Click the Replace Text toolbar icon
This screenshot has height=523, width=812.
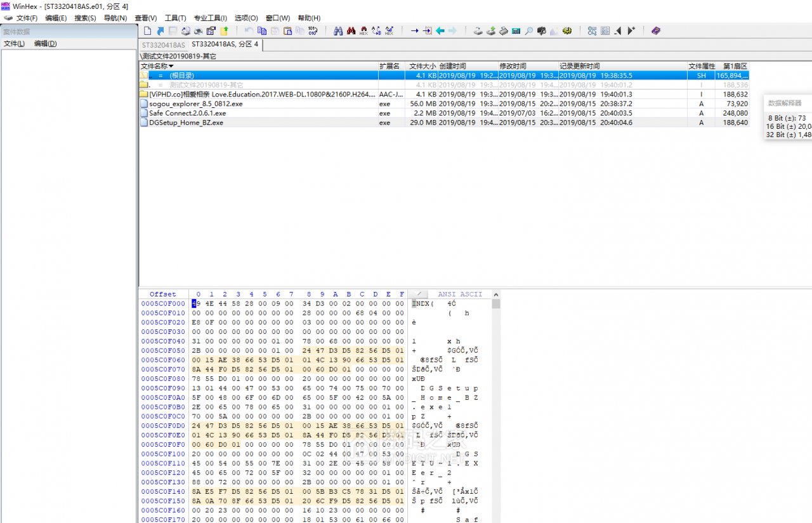tap(377, 30)
